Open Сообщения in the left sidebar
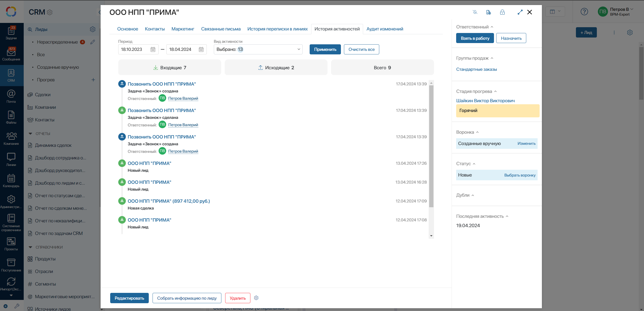644x311 pixels. tap(11, 54)
